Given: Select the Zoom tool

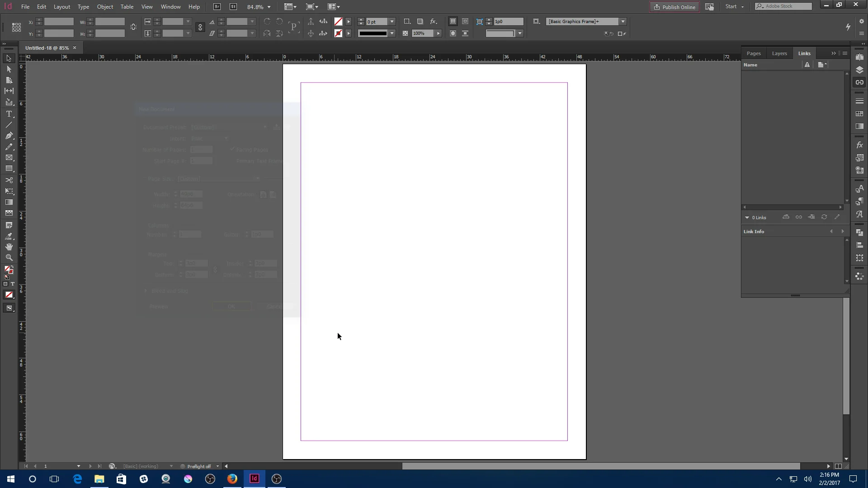Looking at the screenshot, I should click(9, 258).
